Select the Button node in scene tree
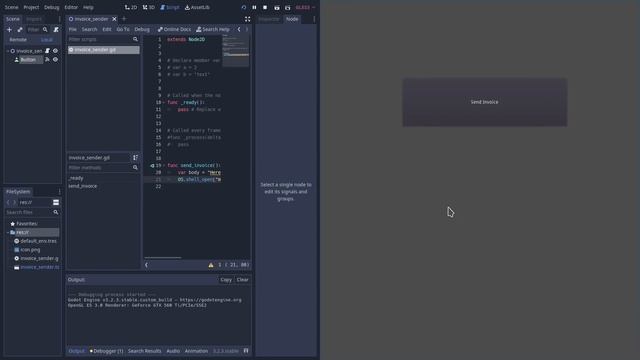 [x=28, y=60]
